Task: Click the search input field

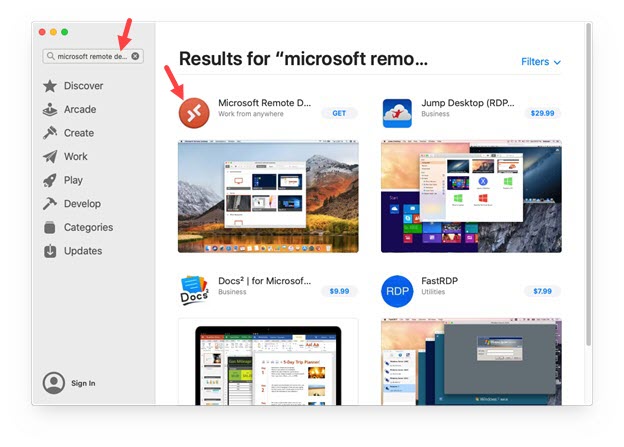Action: [93, 56]
